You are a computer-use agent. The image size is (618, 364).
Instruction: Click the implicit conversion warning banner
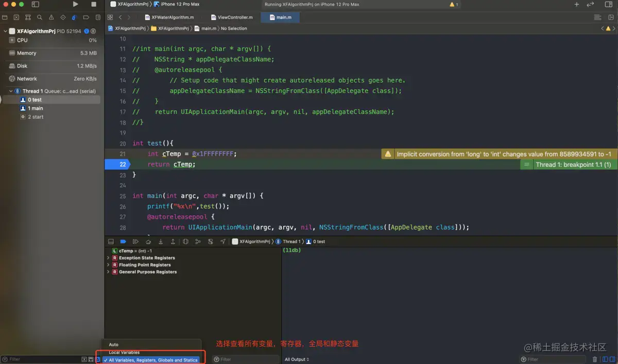pos(499,154)
